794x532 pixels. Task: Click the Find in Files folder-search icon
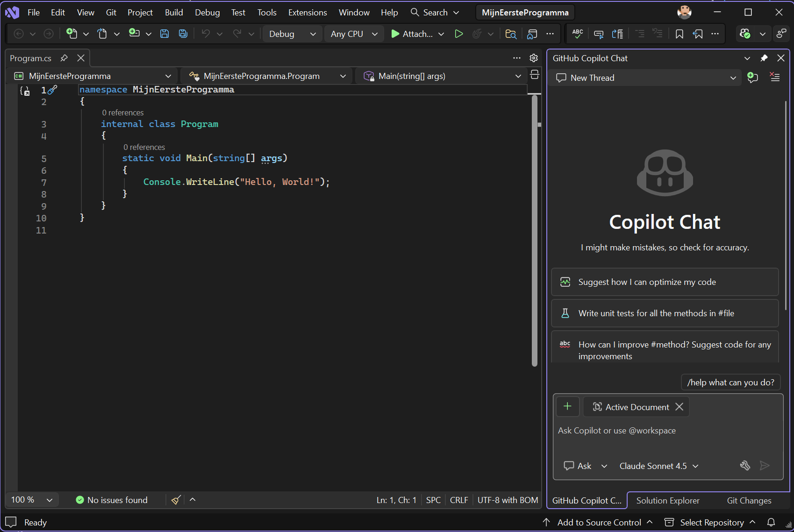pos(511,34)
